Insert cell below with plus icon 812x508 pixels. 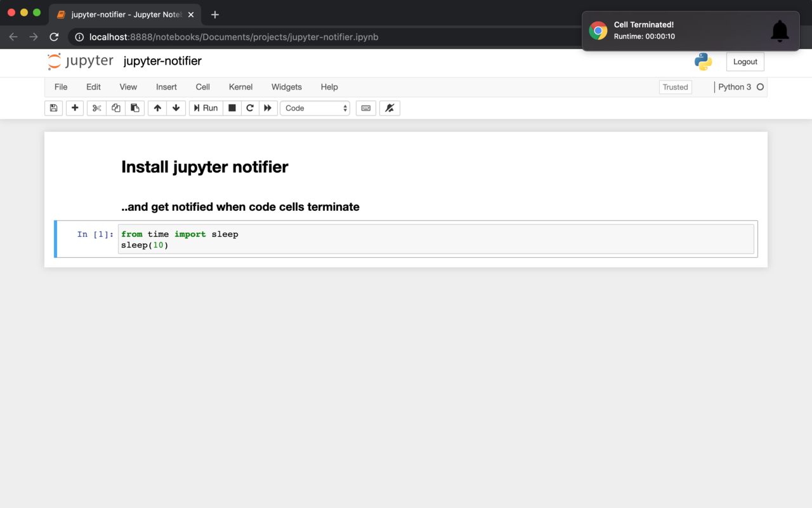tap(75, 108)
